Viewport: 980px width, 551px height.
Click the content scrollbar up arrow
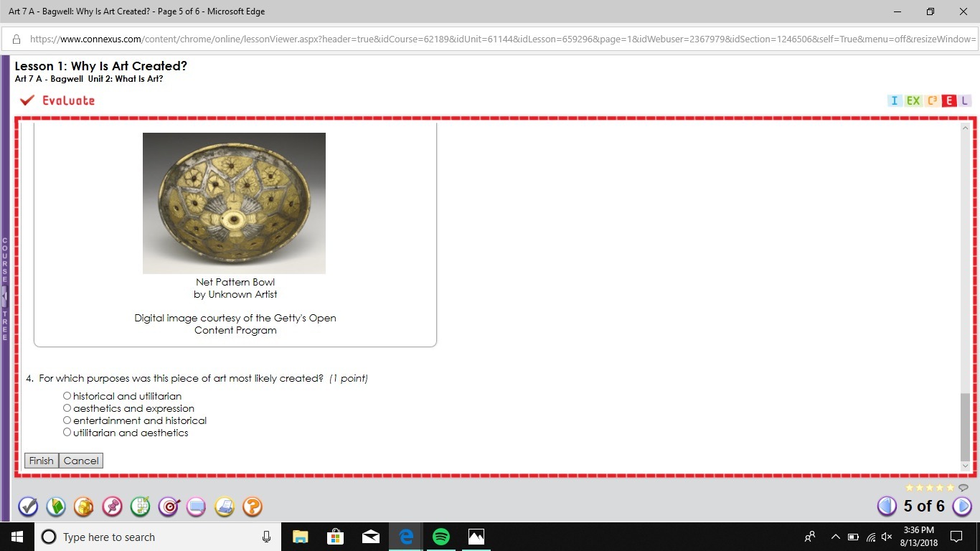point(965,128)
